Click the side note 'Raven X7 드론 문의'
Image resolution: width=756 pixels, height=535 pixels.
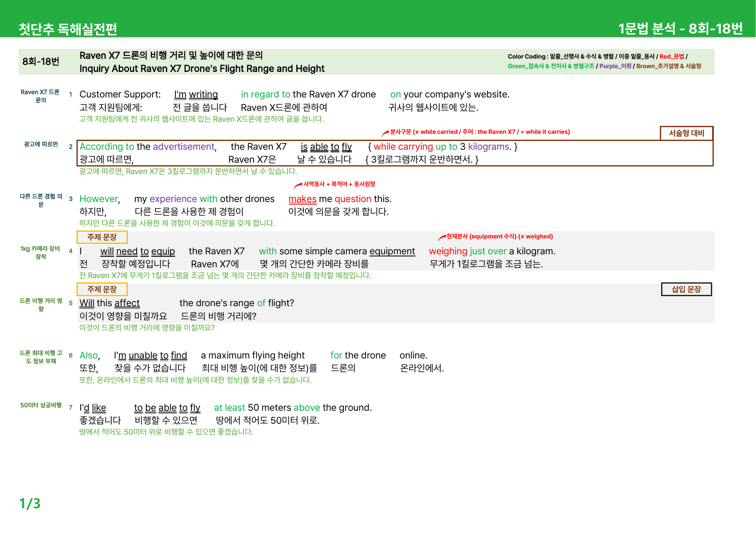click(41, 96)
